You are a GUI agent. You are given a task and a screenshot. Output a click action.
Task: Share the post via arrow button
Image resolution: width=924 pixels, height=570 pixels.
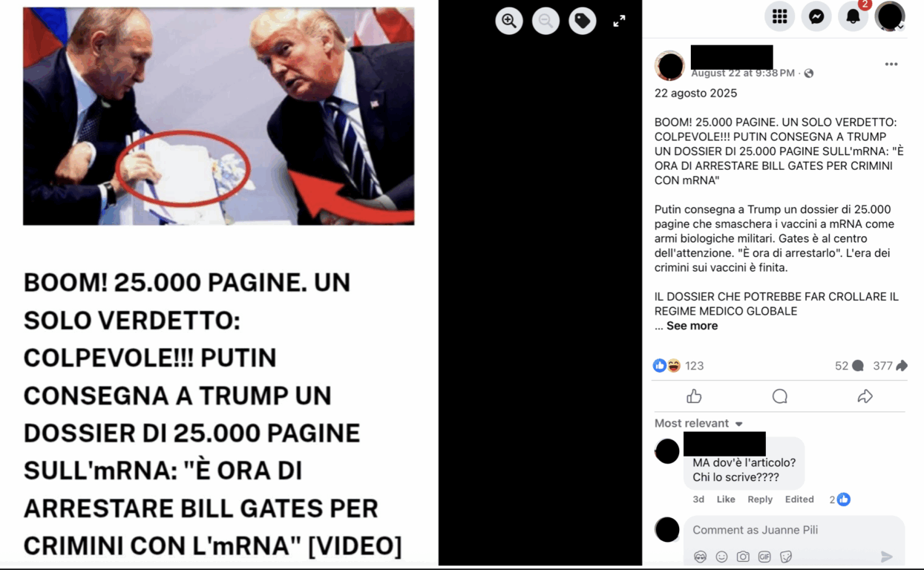point(865,396)
